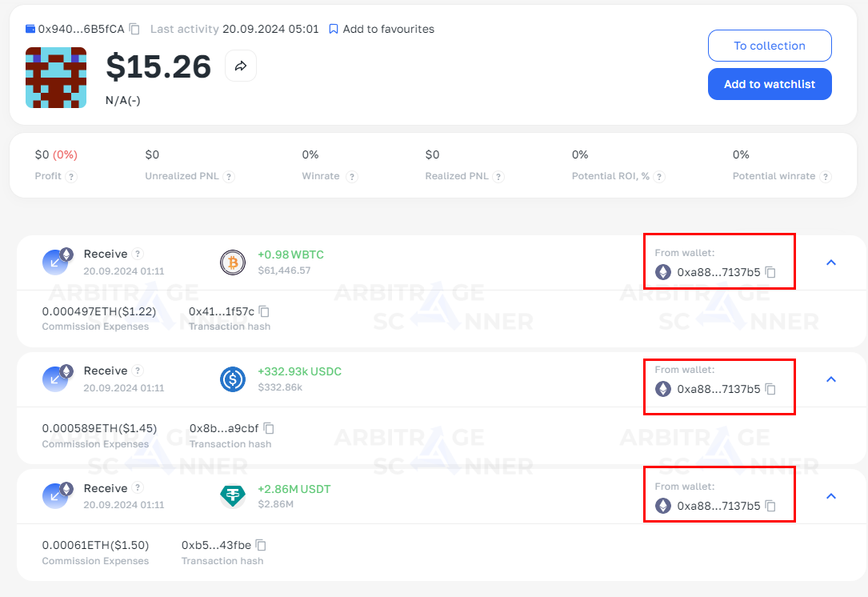The image size is (868, 597).
Task: Copy the USDC transaction hash 0x8b...a9cbf
Action: [269, 428]
